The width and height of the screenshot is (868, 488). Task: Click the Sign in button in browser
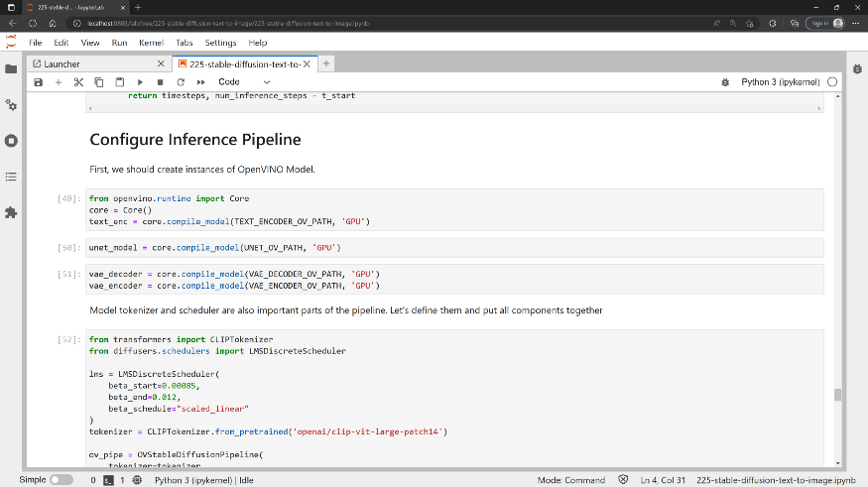pos(824,24)
